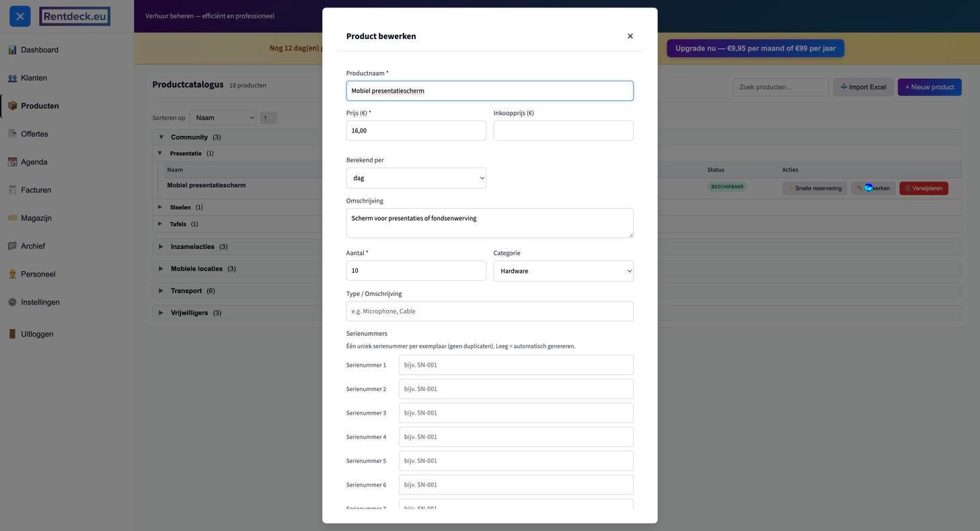Click the Klanten people icon
Image resolution: width=980 pixels, height=531 pixels.
(12, 78)
